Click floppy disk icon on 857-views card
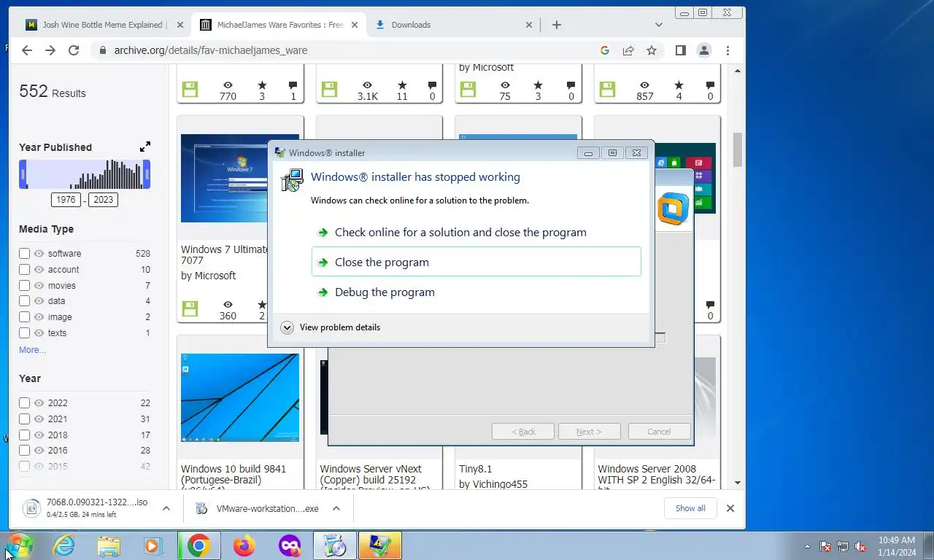Image resolution: width=934 pixels, height=560 pixels. (x=607, y=90)
